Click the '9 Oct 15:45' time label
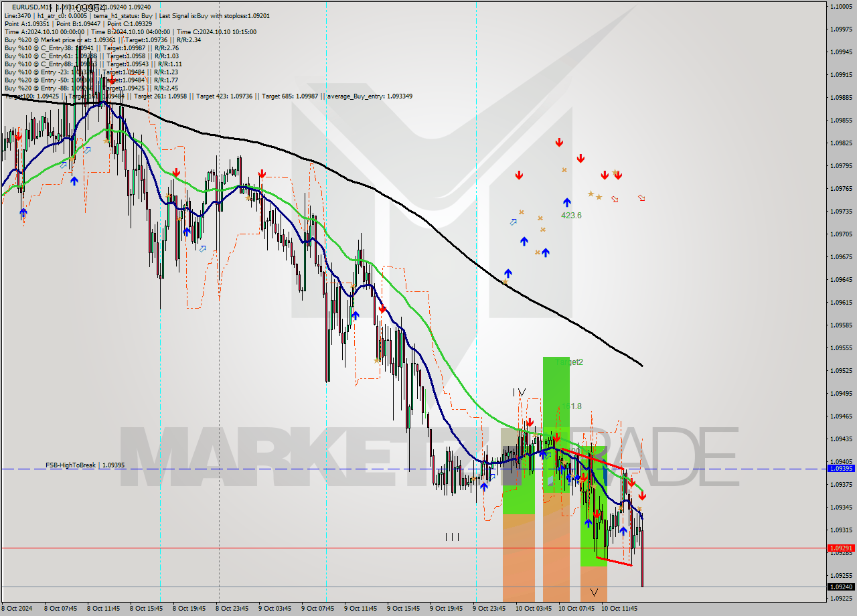The image size is (857, 616). click(x=404, y=609)
